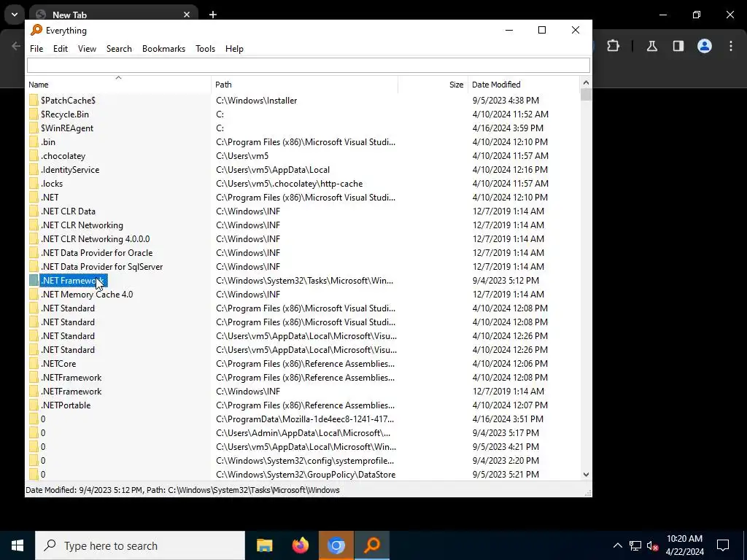The image size is (747, 560).
Task: Open the View menu
Action: point(87,49)
